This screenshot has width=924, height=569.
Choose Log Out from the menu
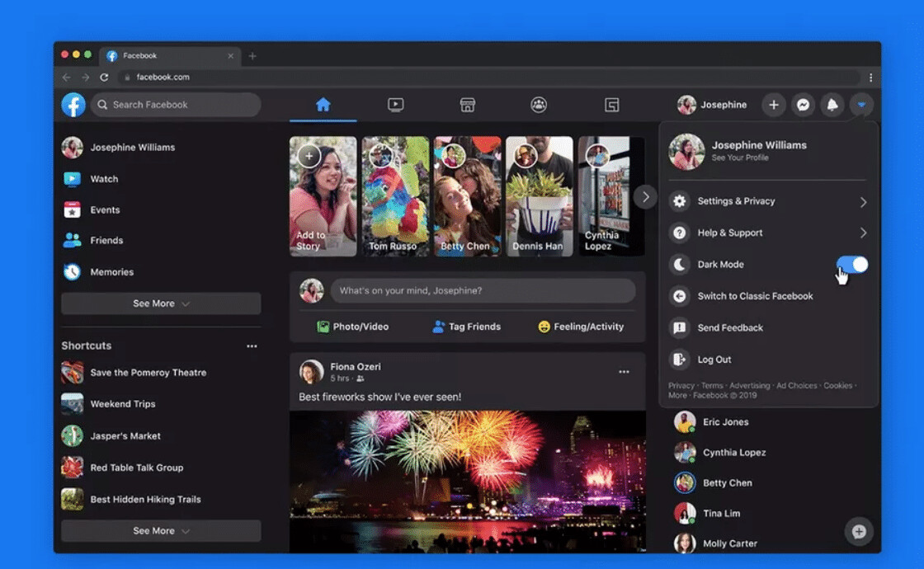[768, 360]
